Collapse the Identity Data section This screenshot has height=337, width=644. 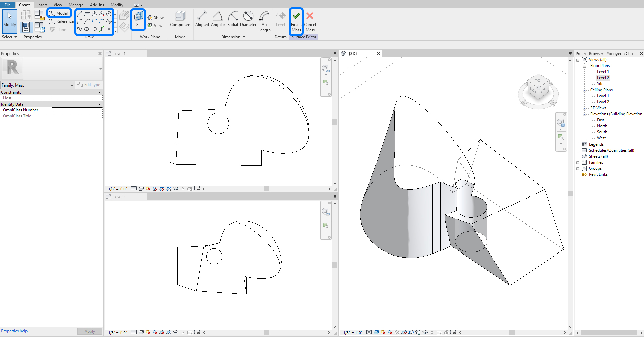click(99, 104)
